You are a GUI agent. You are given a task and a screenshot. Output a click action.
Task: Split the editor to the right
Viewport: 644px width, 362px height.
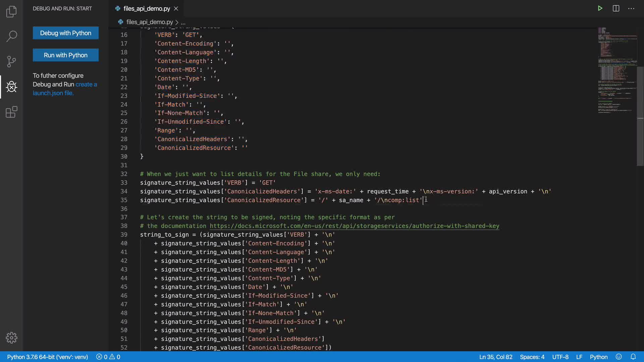[616, 8]
